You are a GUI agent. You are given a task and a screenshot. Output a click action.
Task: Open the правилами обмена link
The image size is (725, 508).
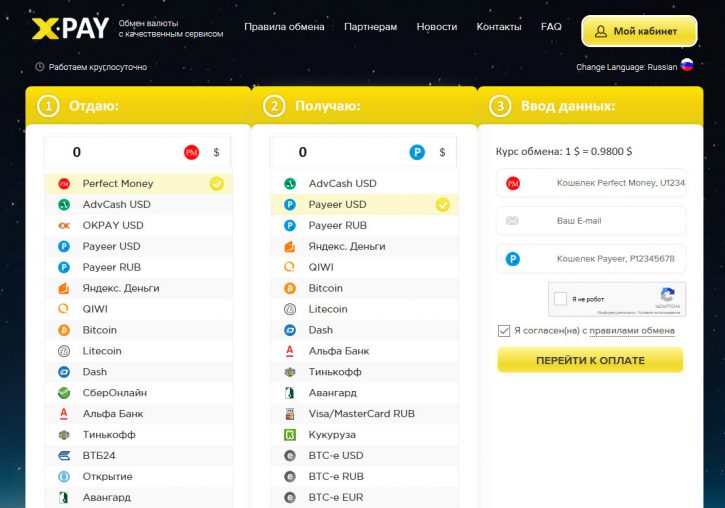coord(632,331)
